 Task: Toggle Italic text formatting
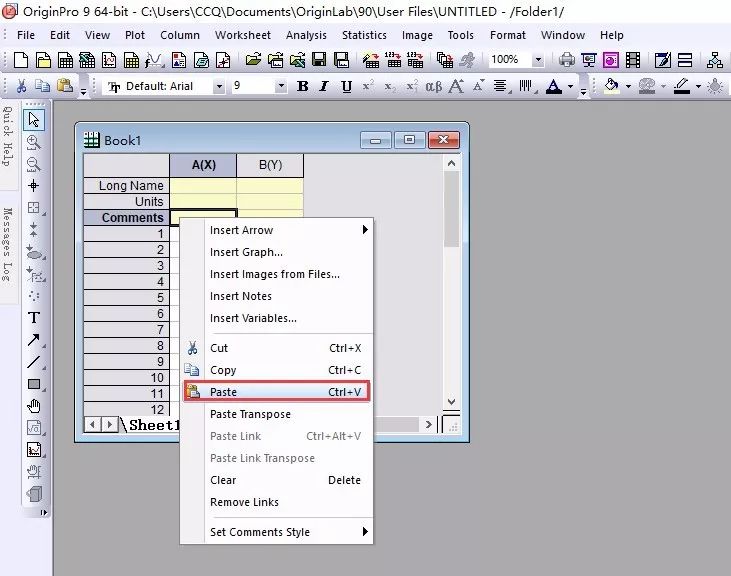[324, 86]
